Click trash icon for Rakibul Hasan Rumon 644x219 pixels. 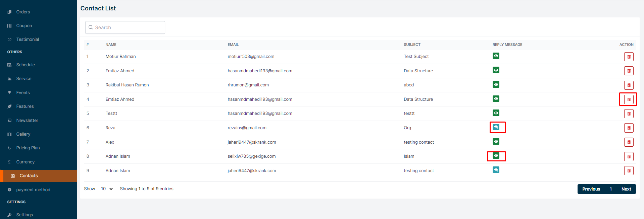(629, 85)
